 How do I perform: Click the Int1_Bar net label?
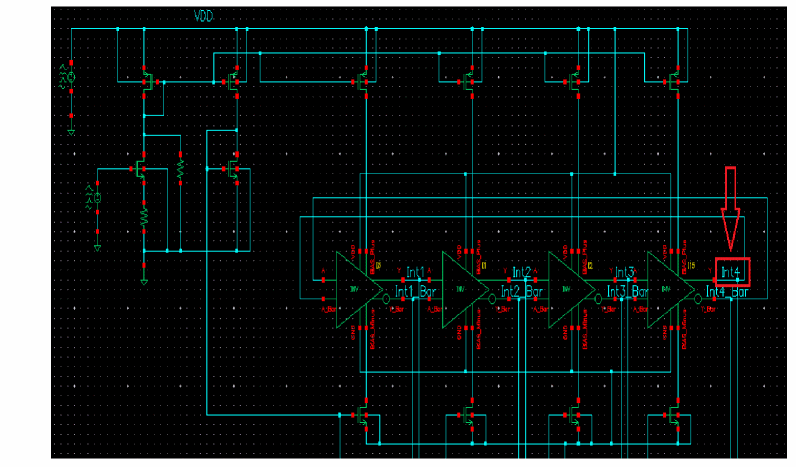click(416, 292)
